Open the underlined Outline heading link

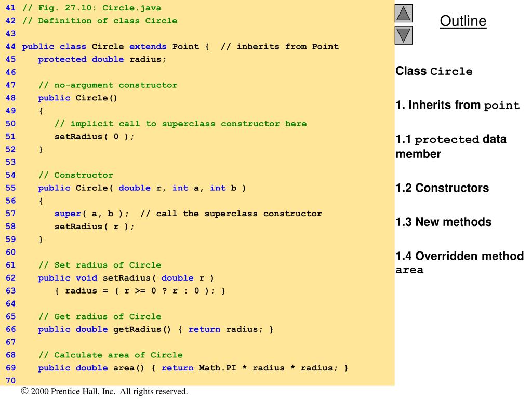tap(463, 21)
